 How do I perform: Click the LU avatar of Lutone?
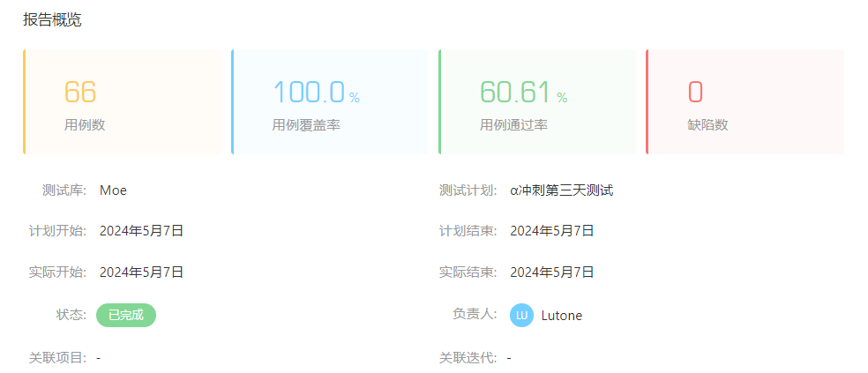(x=521, y=316)
